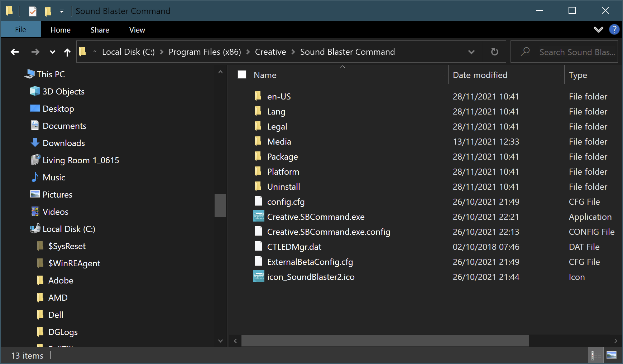
Task: Open Downloads in navigation pane
Action: click(63, 143)
